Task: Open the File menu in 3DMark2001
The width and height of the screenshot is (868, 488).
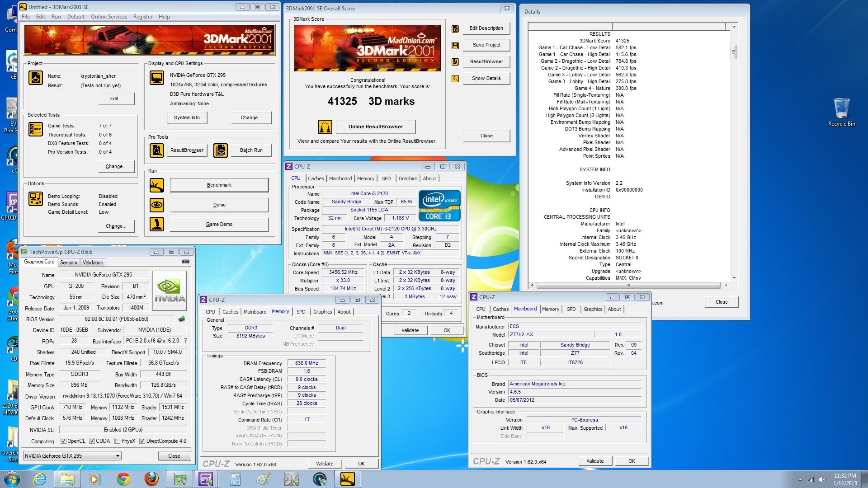Action: coord(26,17)
